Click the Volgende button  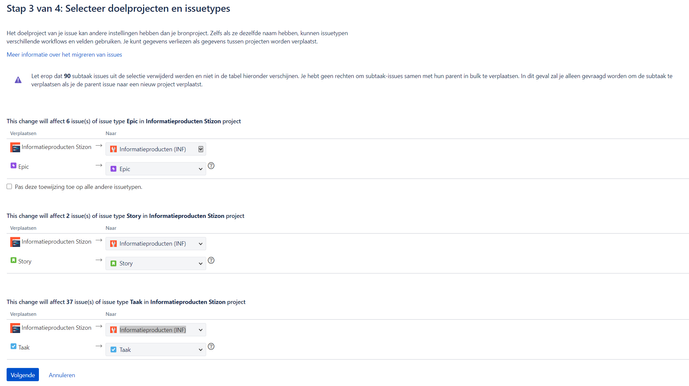click(x=23, y=375)
